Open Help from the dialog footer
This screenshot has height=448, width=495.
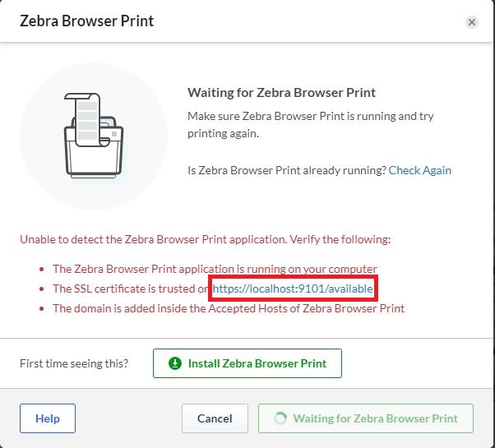48,418
